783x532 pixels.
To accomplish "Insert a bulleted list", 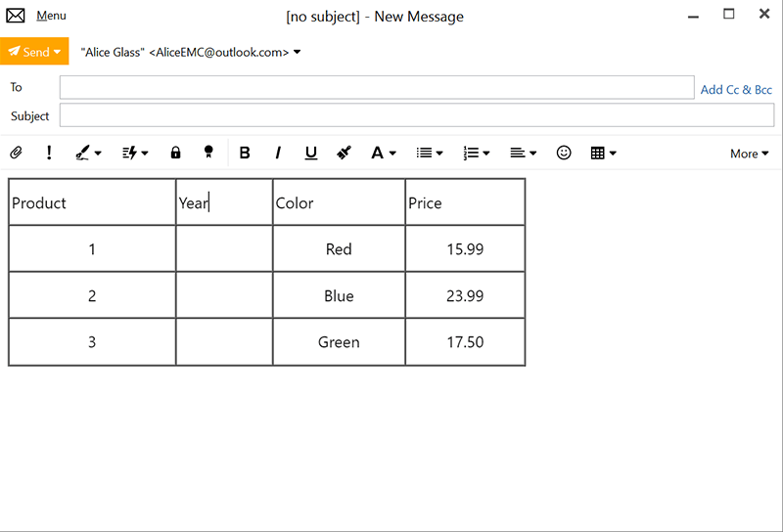I will 424,153.
